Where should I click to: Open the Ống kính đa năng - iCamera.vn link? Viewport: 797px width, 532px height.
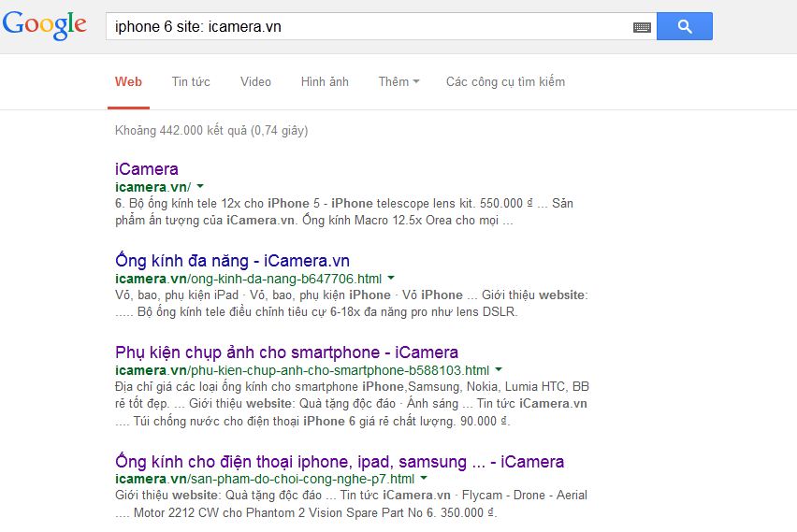click(x=232, y=260)
